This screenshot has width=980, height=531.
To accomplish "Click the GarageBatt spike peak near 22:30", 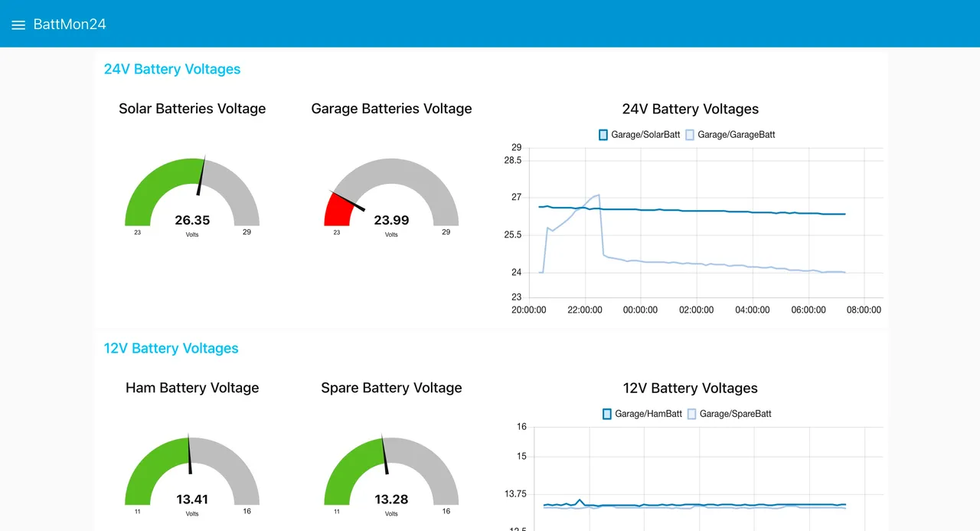I will tap(598, 195).
